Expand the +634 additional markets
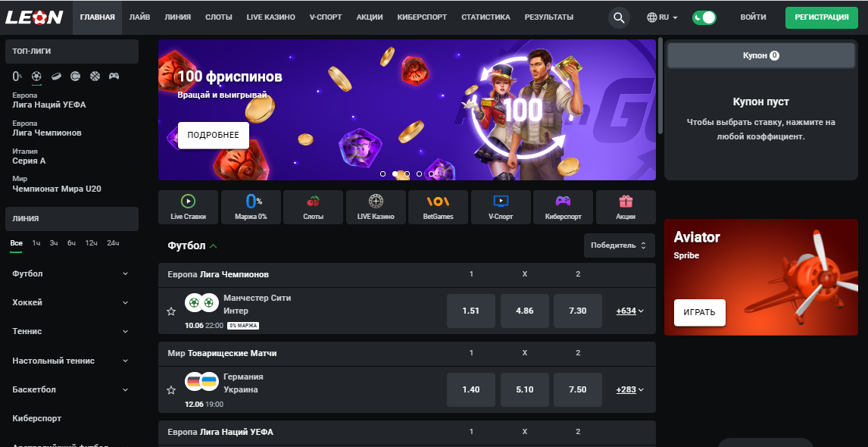 630,311
